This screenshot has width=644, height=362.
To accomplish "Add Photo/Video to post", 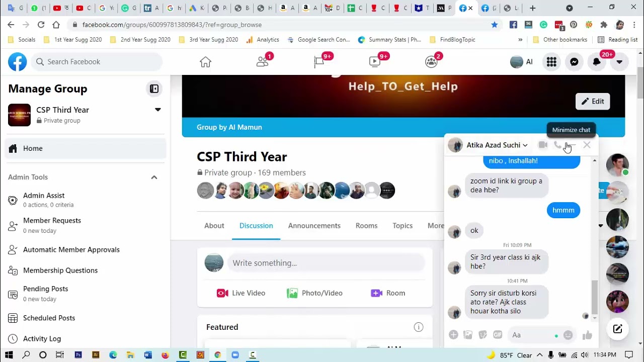I will pyautogui.click(x=314, y=293).
